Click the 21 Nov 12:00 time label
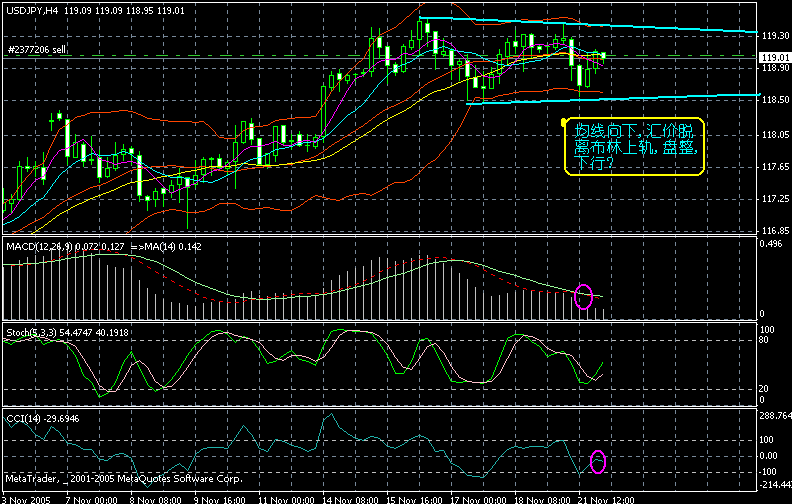 coord(606,500)
